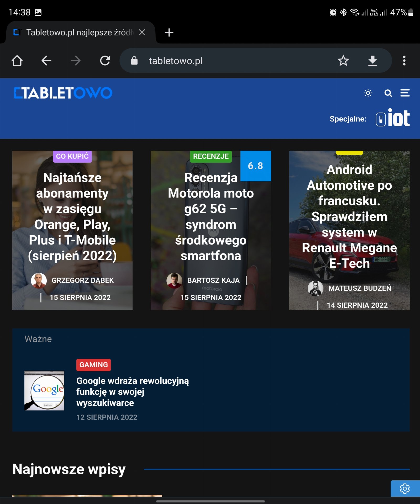Go back with the back arrow
420x504 pixels.
[46, 61]
